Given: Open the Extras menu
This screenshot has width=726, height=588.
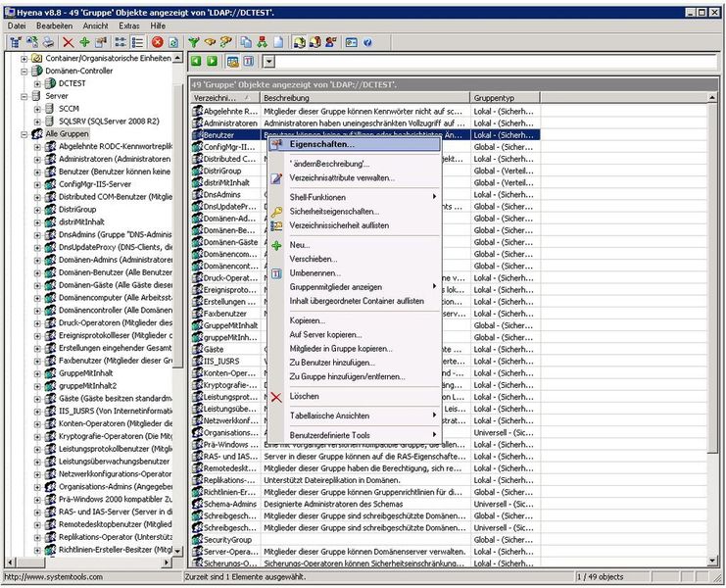Looking at the screenshot, I should (129, 25).
